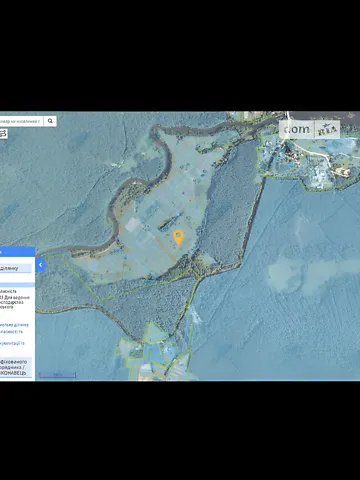
Task: Open the blue link ending 'власності та'
Action: point(12,332)
